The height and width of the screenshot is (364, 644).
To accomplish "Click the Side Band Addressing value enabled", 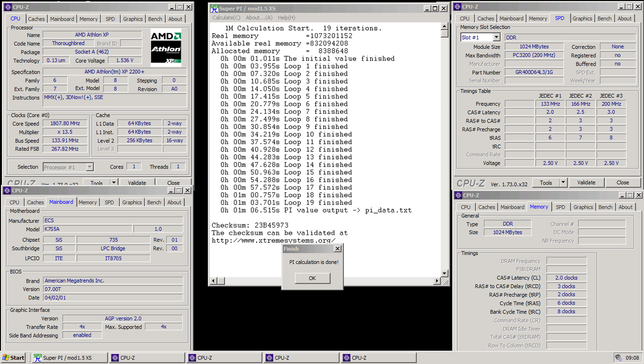I will [82, 335].
